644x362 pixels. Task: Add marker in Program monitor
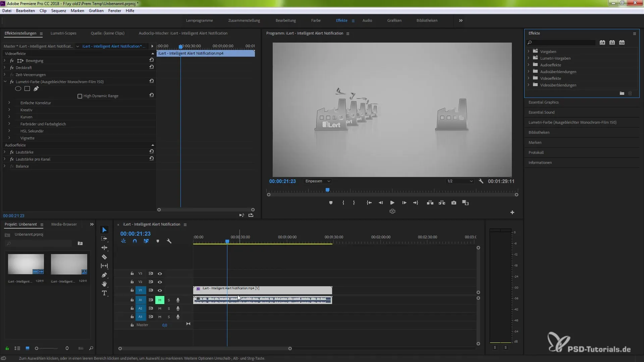coord(331,203)
